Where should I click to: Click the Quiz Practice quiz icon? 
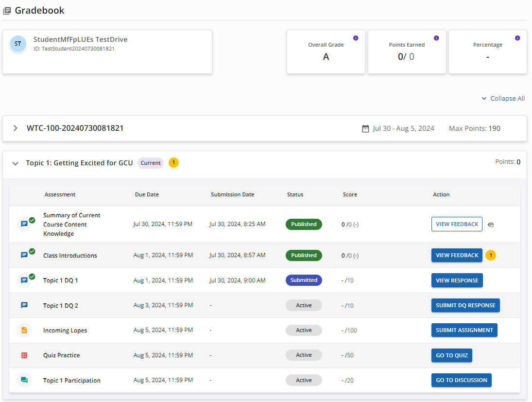pos(24,355)
